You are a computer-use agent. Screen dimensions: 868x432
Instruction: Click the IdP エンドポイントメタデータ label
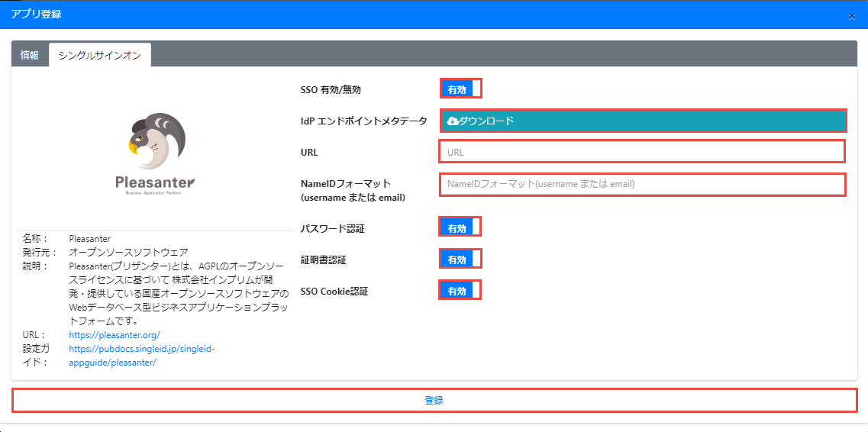click(363, 121)
